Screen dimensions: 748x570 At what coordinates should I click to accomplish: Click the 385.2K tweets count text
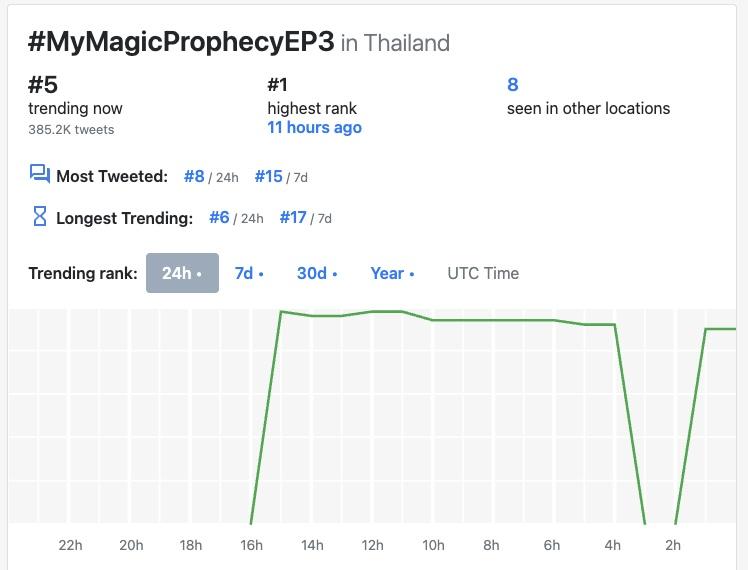click(71, 130)
